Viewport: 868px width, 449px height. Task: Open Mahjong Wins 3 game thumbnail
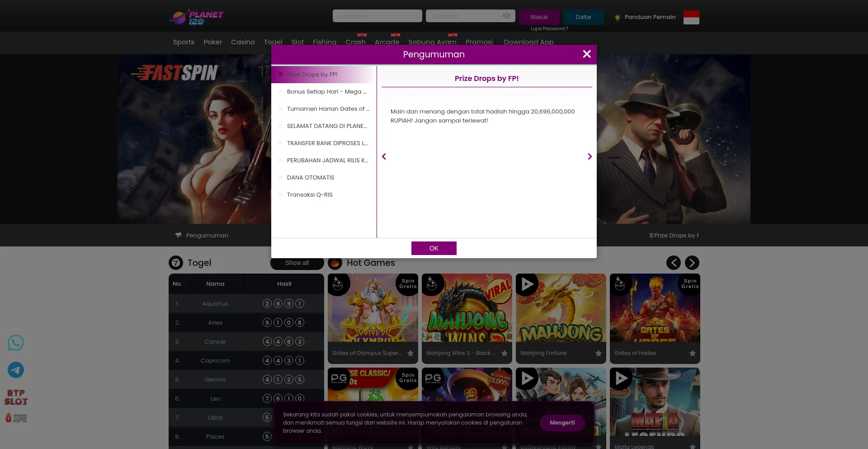coord(467,308)
